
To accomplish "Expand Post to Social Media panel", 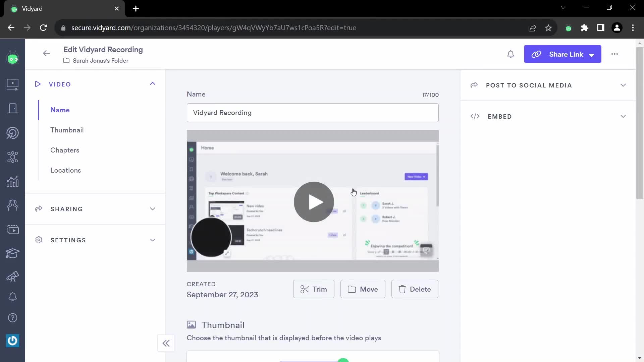I will (623, 85).
